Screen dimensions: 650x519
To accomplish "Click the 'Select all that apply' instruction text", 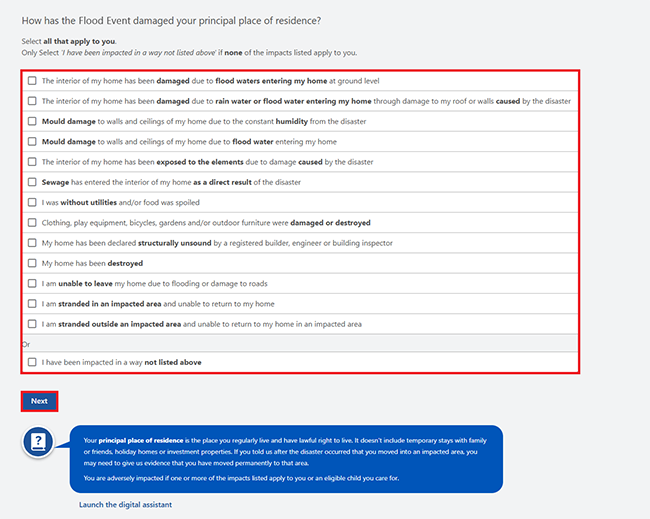I will pos(69,41).
